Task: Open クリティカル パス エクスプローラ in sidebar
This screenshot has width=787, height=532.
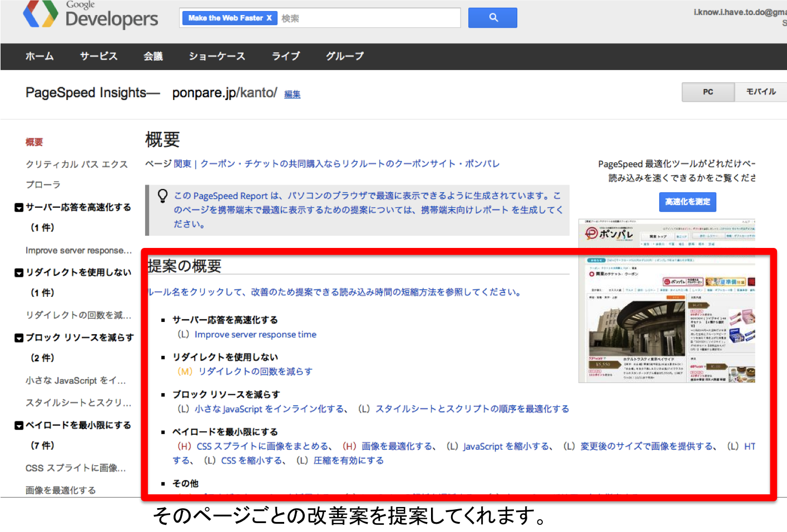Action: (x=77, y=174)
